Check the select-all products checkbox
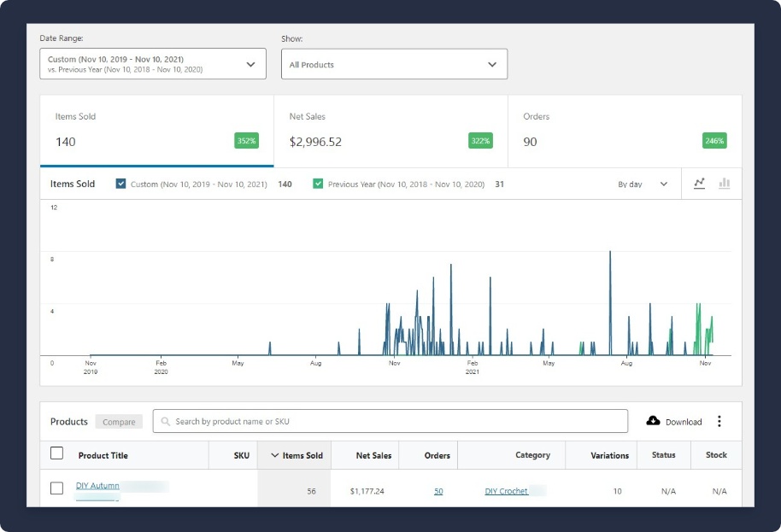 (x=56, y=454)
